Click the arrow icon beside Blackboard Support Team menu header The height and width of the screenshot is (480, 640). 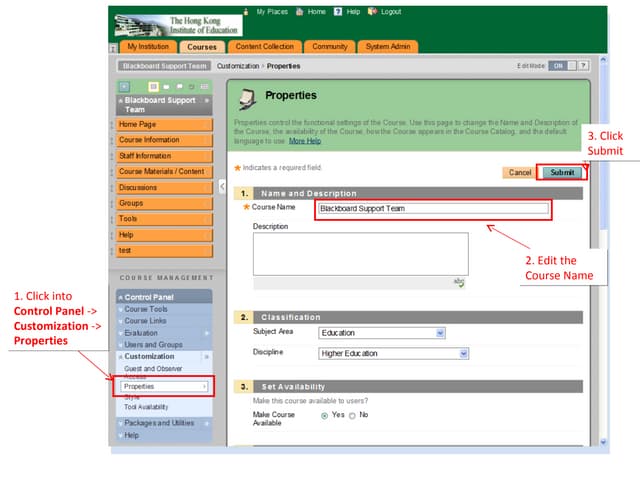tap(207, 100)
